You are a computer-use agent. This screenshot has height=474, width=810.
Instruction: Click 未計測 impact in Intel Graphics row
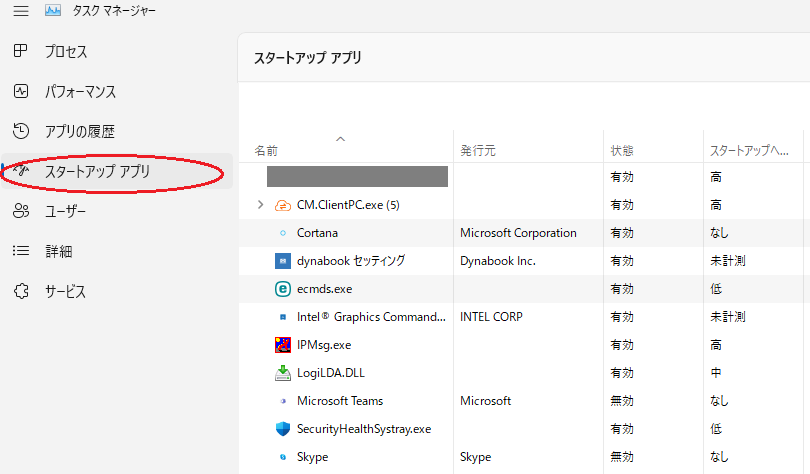coord(727,317)
